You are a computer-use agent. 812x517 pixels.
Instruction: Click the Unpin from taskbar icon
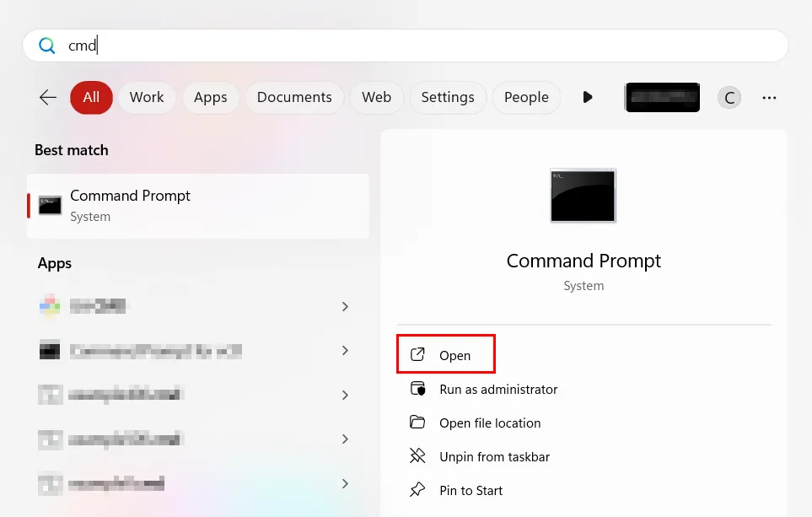(x=418, y=456)
